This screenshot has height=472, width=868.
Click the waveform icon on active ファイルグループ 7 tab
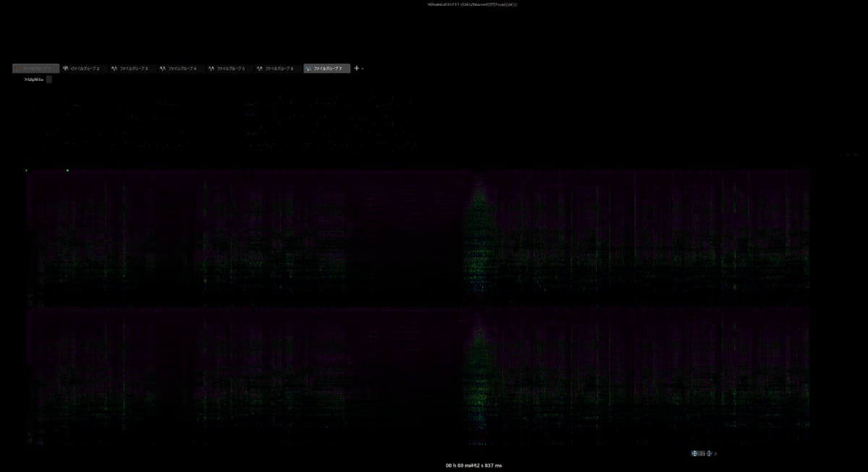pos(307,68)
